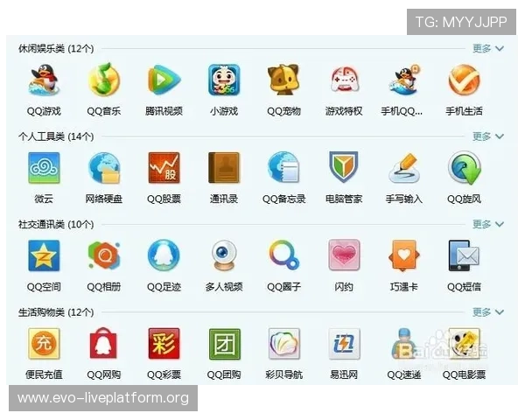Click the 小游戏 icon

click(224, 80)
